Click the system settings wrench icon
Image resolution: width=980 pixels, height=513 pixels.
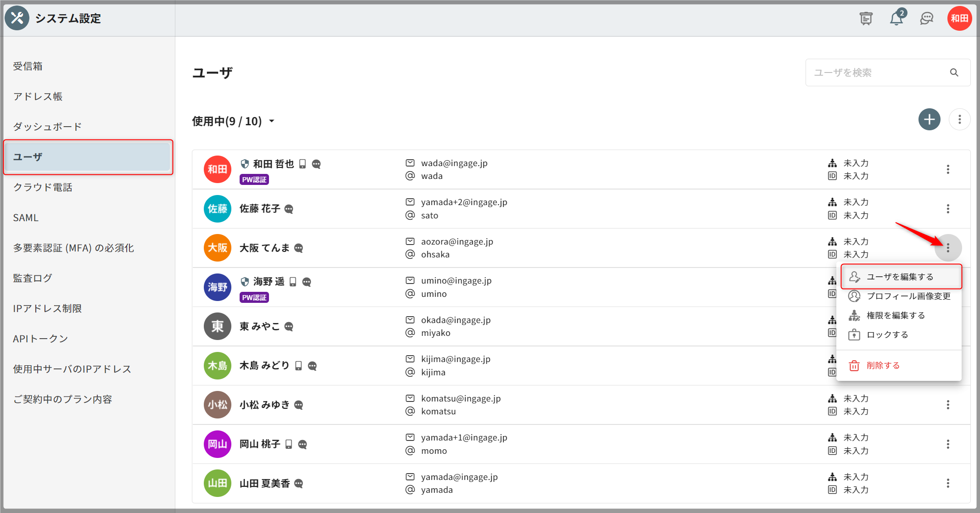click(17, 18)
